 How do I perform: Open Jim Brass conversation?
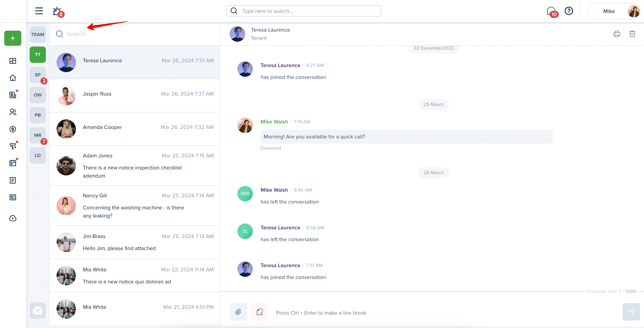click(135, 242)
